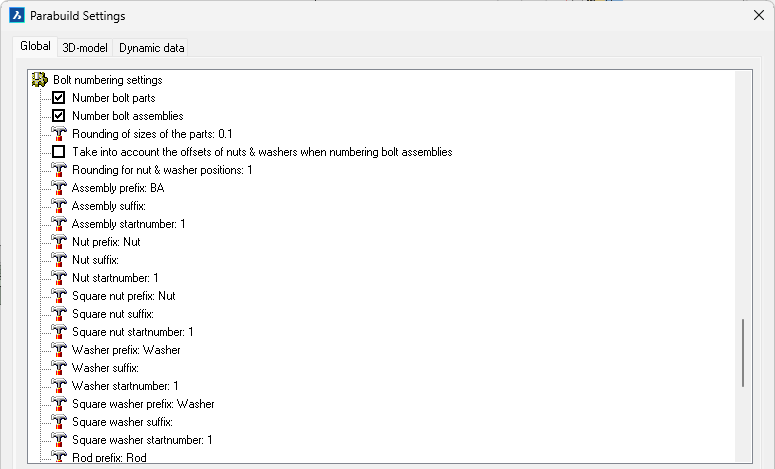The height and width of the screenshot is (469, 775).
Task: Disable Number bolt assemblies checkbox
Action: [59, 116]
